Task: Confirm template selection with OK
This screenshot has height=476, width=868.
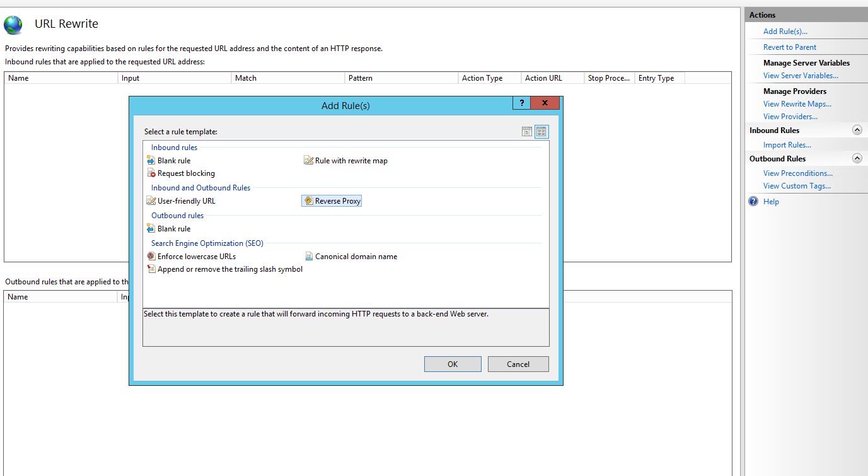Action: point(452,364)
